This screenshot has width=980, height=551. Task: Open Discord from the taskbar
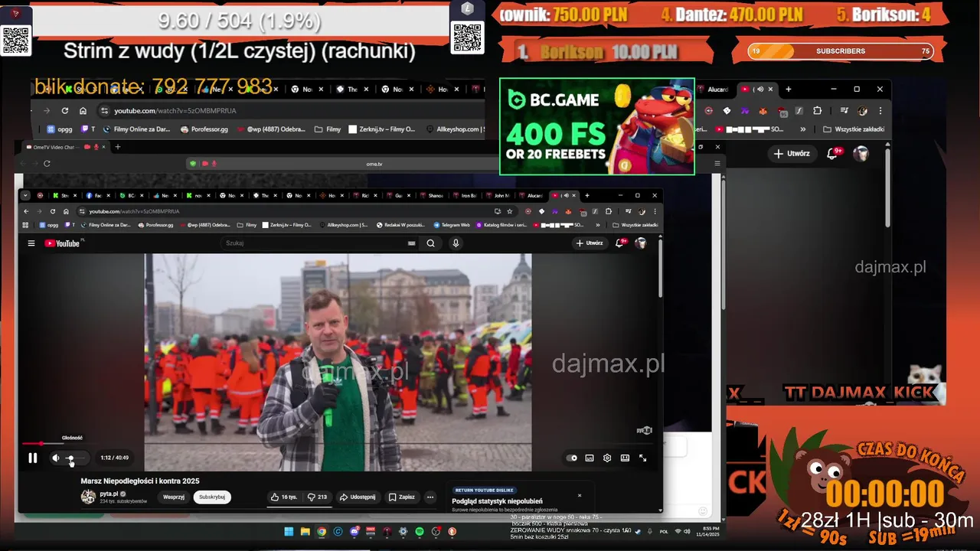(354, 531)
